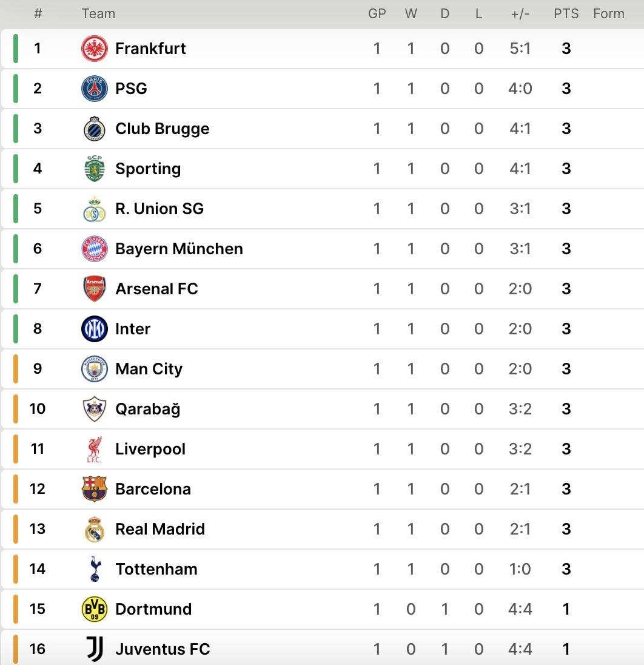This screenshot has width=644, height=665.
Task: Click the Barcelona club crest
Action: pyautogui.click(x=94, y=489)
